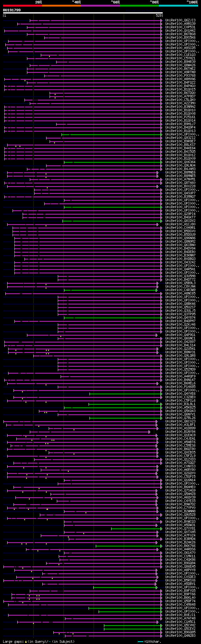The image size is (201, 644).
Task: Select hit UniRef100_Q86EA5
Action: click(x=180, y=566)
